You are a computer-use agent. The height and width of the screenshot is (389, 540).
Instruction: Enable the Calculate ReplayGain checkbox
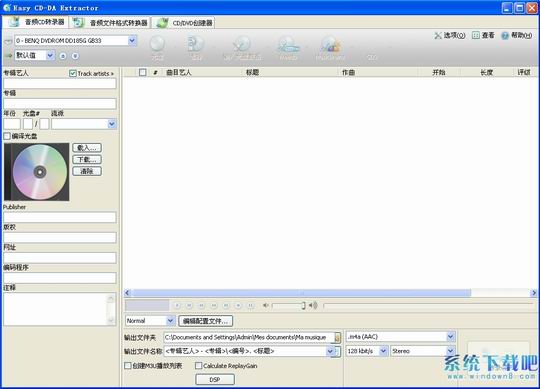[198, 366]
